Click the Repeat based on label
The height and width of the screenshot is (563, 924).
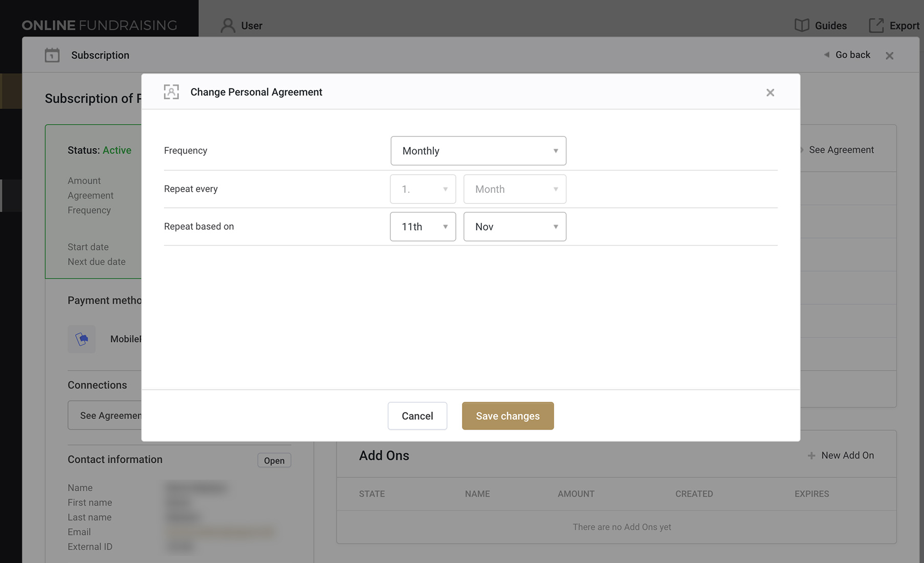199,226
